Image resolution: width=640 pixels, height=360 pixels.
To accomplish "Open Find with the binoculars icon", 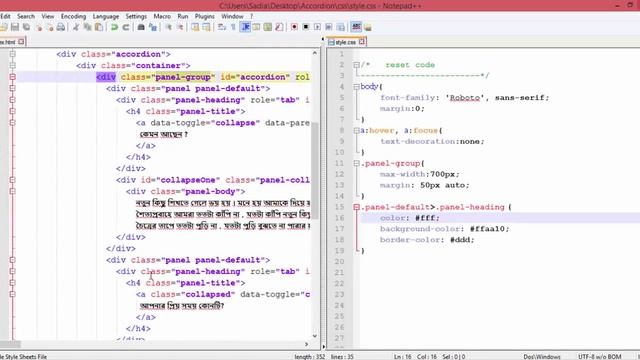I will pyautogui.click(x=141, y=27).
